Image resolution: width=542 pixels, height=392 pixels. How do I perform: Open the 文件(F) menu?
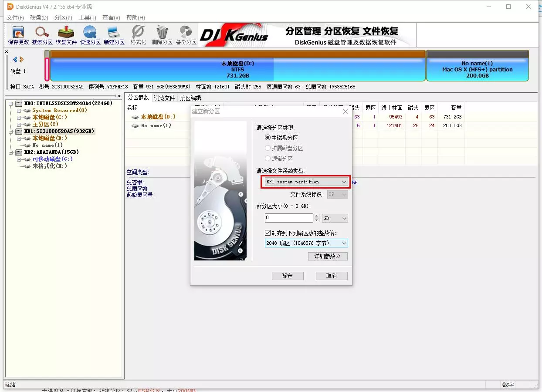[x=15, y=17]
